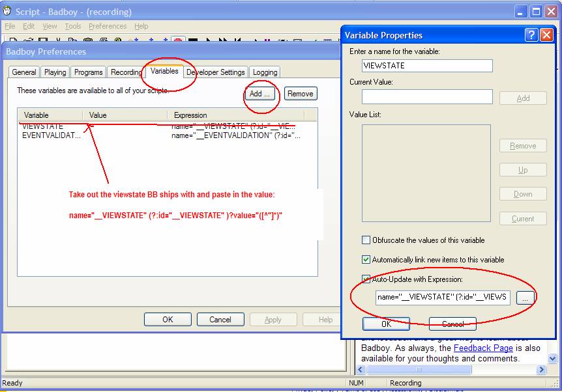Click OK in the Variable Properties dialog
Screen dimensions: 562x392
pos(386,324)
